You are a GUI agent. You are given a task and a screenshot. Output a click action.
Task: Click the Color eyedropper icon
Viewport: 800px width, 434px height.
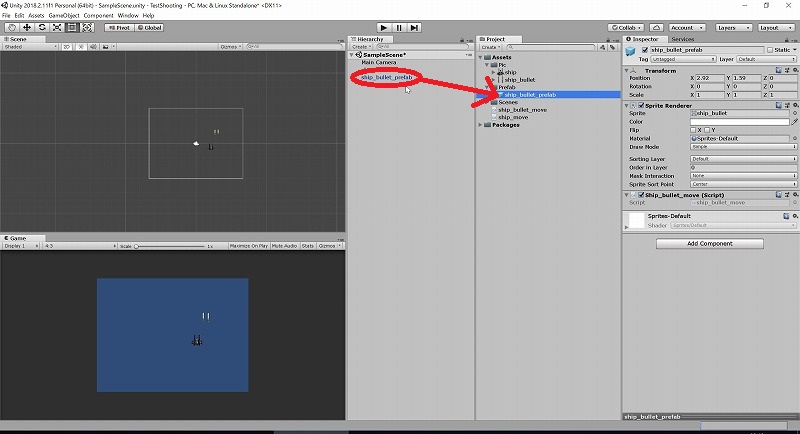(794, 122)
